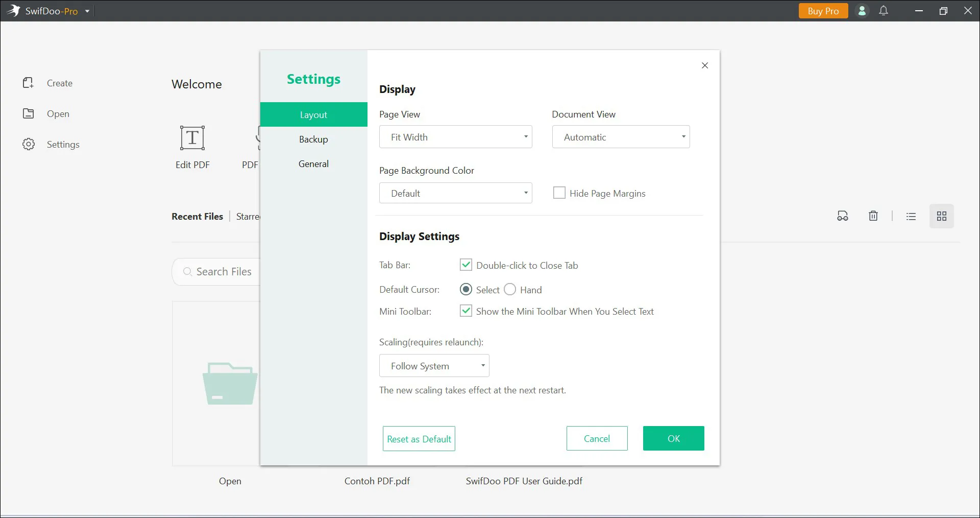Click the Edit PDF icon
This screenshot has width=980, height=518.
pos(192,138)
